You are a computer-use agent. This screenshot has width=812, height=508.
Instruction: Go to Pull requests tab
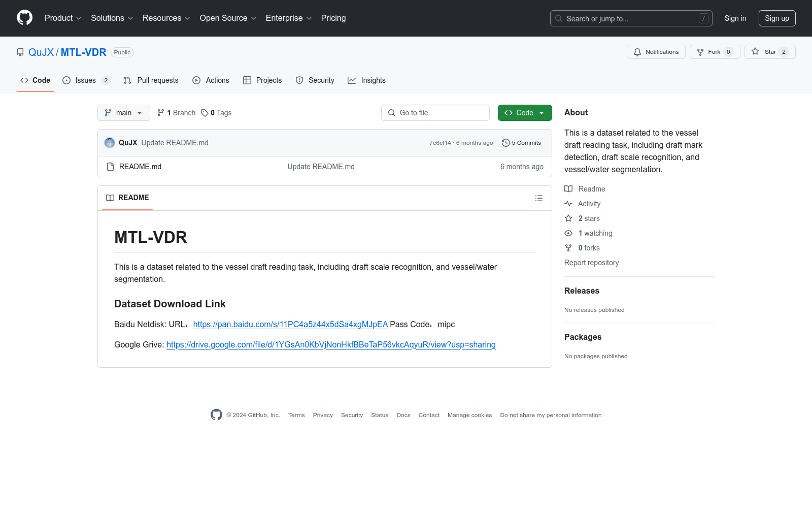pyautogui.click(x=151, y=80)
